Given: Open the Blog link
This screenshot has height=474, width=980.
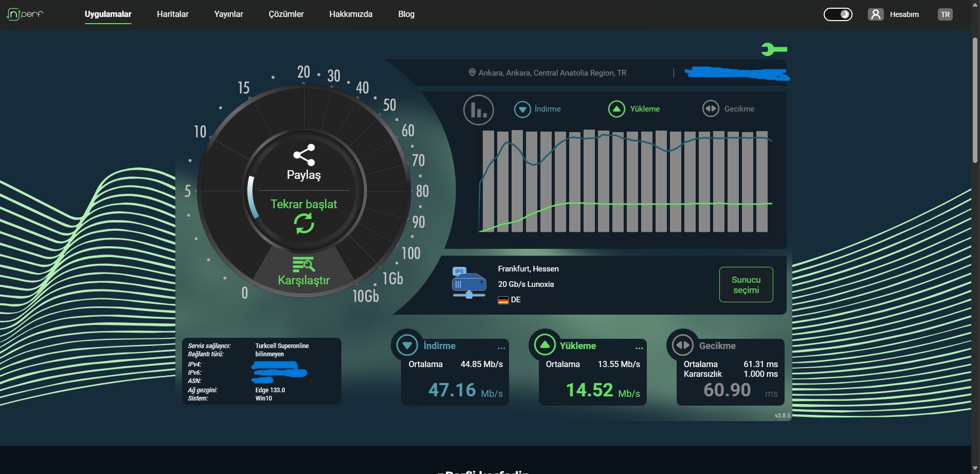Looking at the screenshot, I should 406,14.
